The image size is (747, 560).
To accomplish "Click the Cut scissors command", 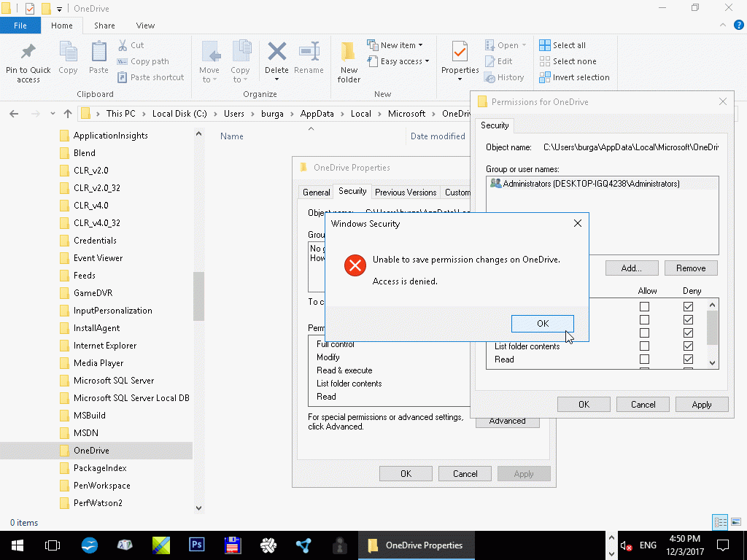I will coord(131,45).
